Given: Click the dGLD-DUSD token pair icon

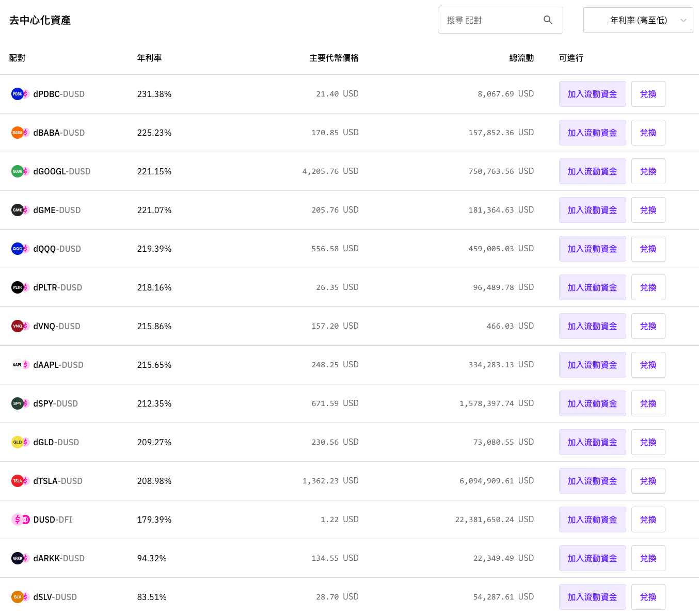Looking at the screenshot, I should click(20, 442).
